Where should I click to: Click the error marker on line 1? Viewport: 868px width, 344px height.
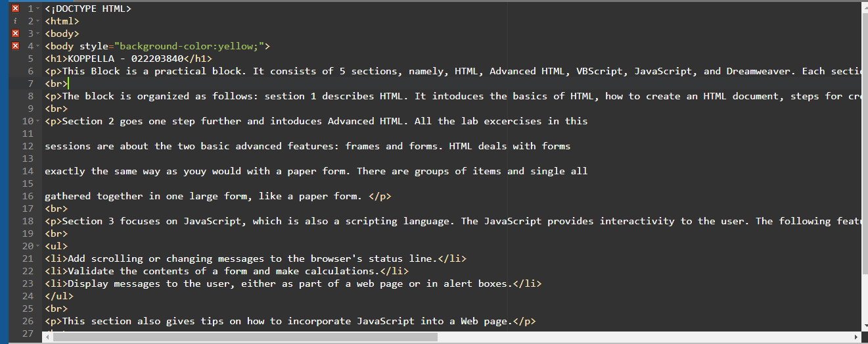click(x=16, y=9)
